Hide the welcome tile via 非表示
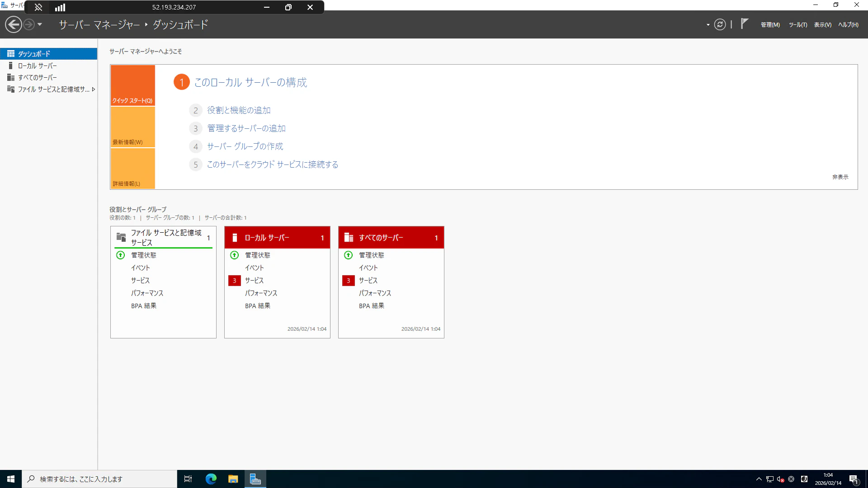This screenshot has height=488, width=868. (x=840, y=177)
